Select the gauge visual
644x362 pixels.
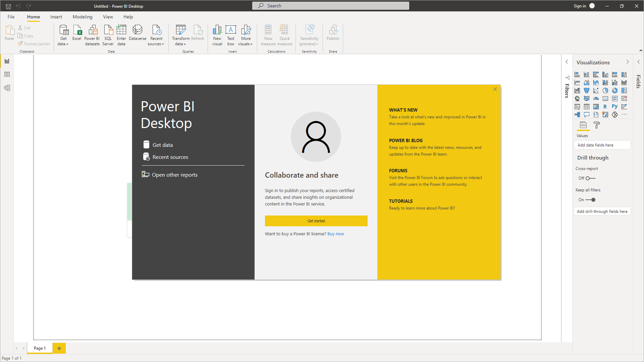[596, 99]
